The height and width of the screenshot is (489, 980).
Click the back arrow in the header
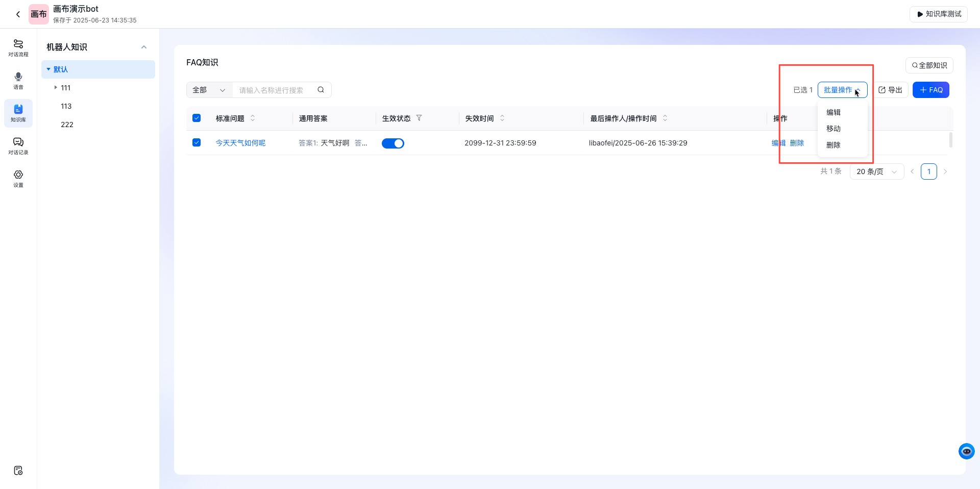click(x=18, y=14)
